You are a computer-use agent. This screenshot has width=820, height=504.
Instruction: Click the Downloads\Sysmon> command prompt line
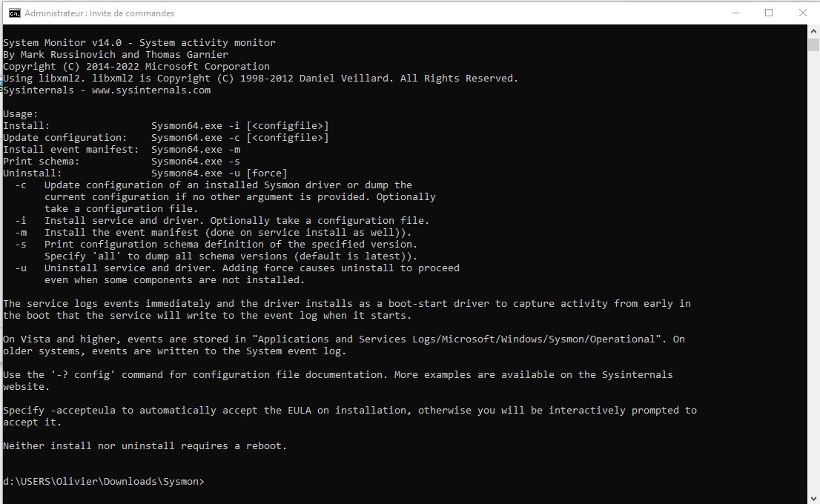click(x=104, y=482)
